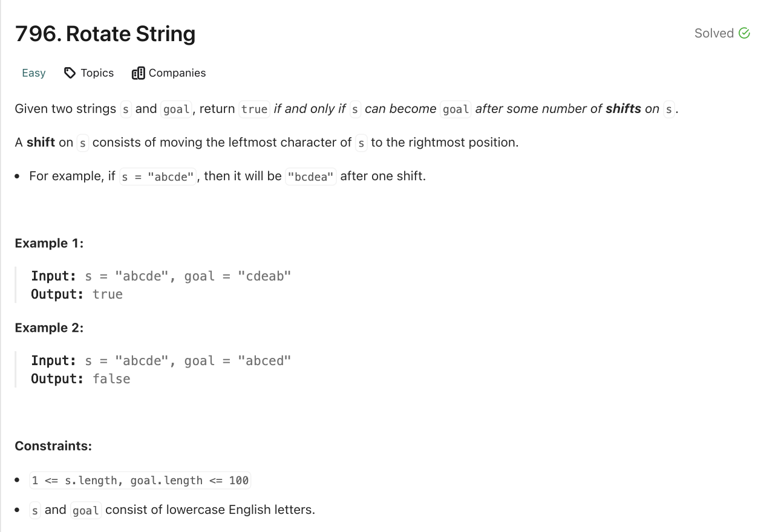Screen dimensions: 761x532
Task: Select the Example 1 input code block
Action: tap(160, 276)
